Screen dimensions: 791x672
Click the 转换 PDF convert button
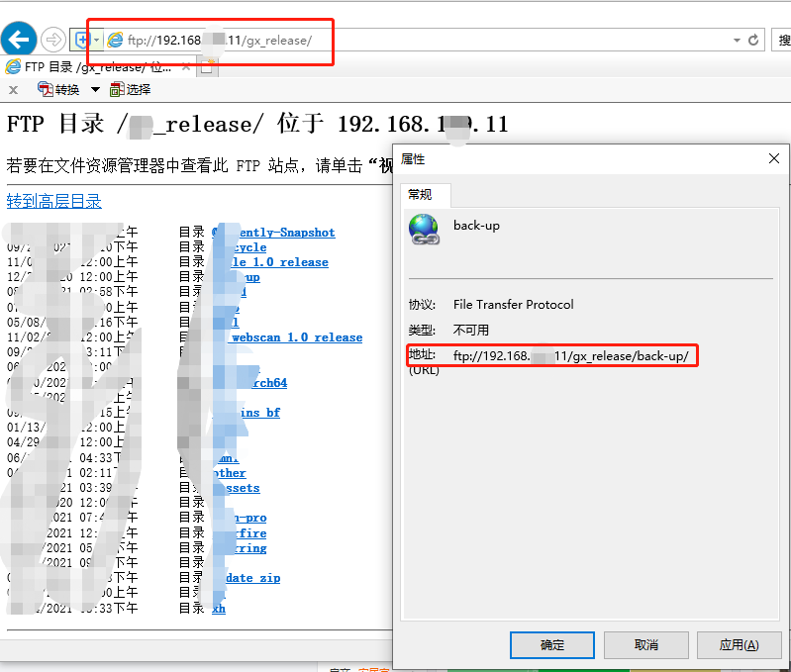[58, 90]
